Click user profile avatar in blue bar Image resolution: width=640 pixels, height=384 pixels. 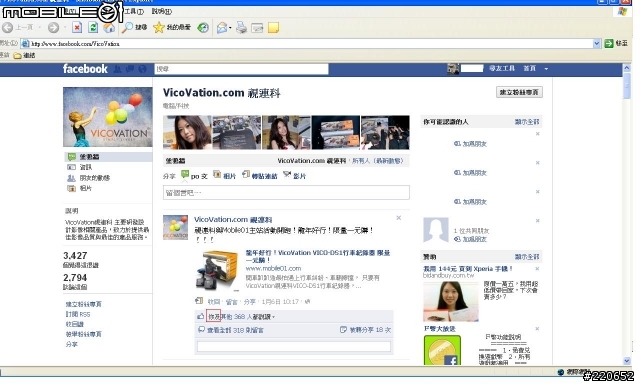pyautogui.click(x=453, y=69)
